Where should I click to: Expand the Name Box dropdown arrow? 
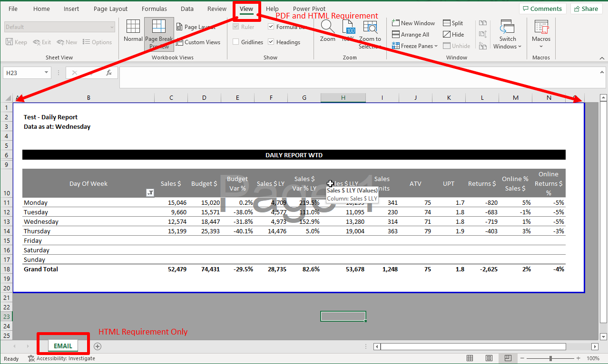click(46, 73)
